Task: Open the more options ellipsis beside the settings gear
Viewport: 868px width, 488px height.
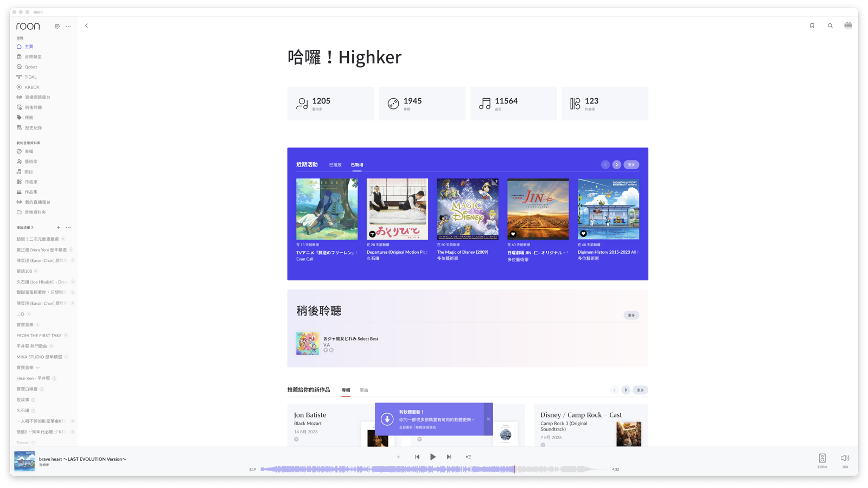Action: click(x=68, y=26)
